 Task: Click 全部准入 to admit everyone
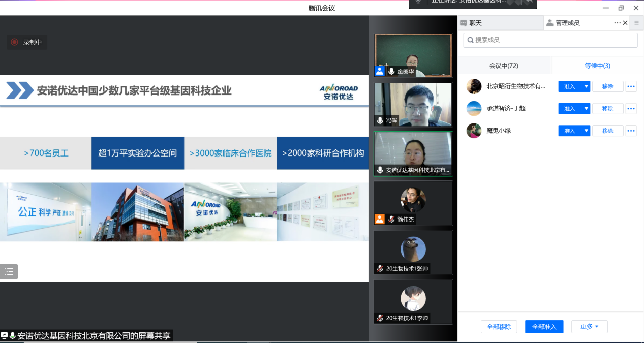pos(544,327)
